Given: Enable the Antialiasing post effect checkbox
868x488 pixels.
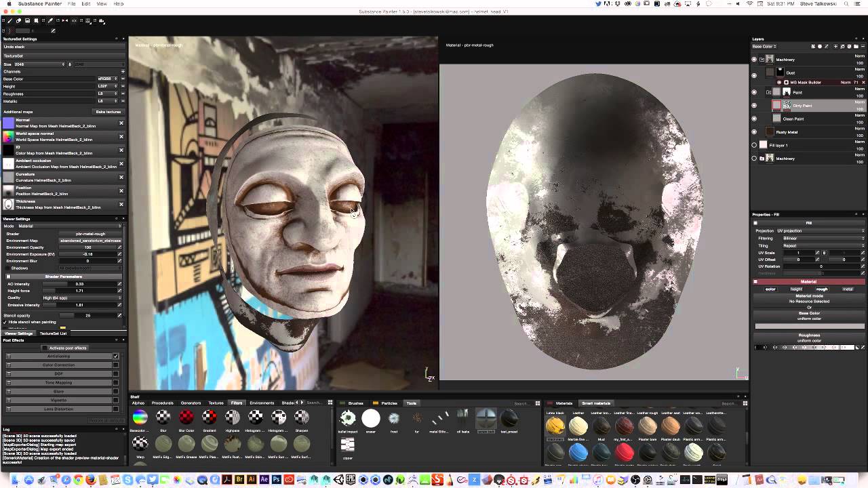Looking at the screenshot, I should pyautogui.click(x=115, y=357).
